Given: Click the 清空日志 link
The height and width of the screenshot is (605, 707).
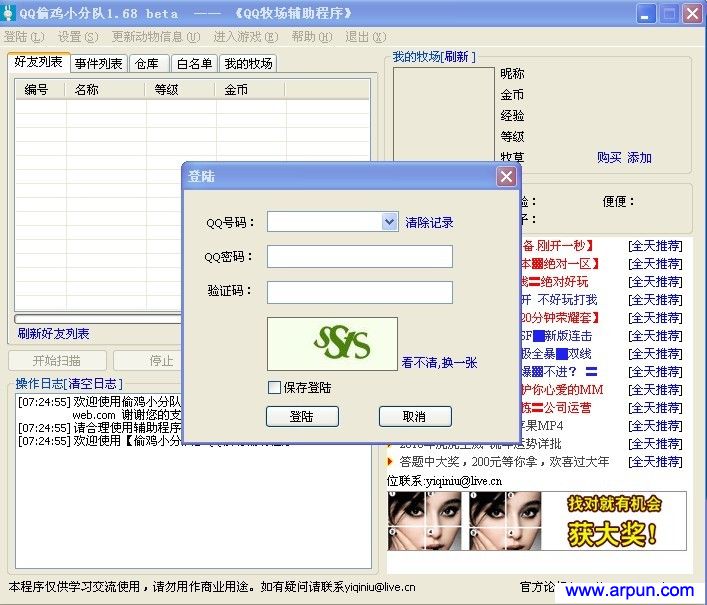Looking at the screenshot, I should coord(94,384).
